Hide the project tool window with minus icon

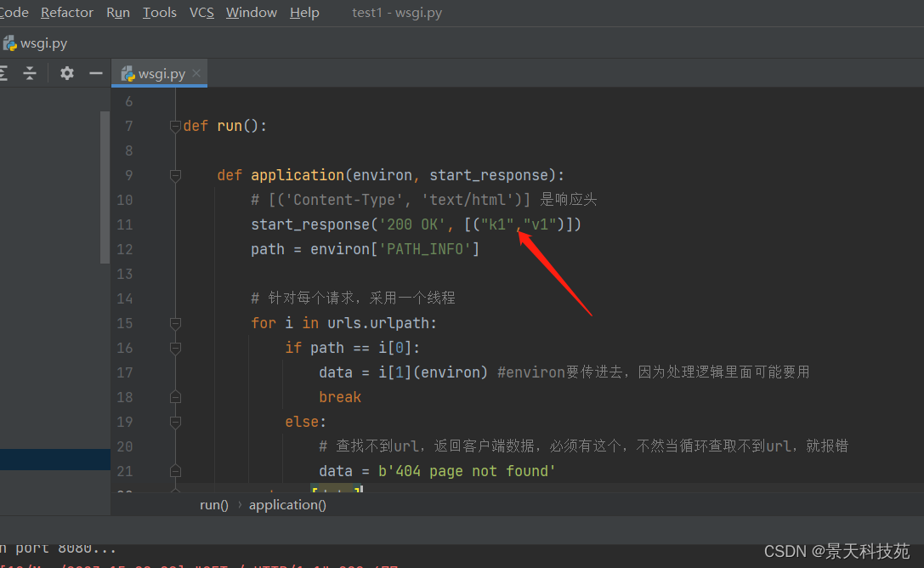coord(95,73)
